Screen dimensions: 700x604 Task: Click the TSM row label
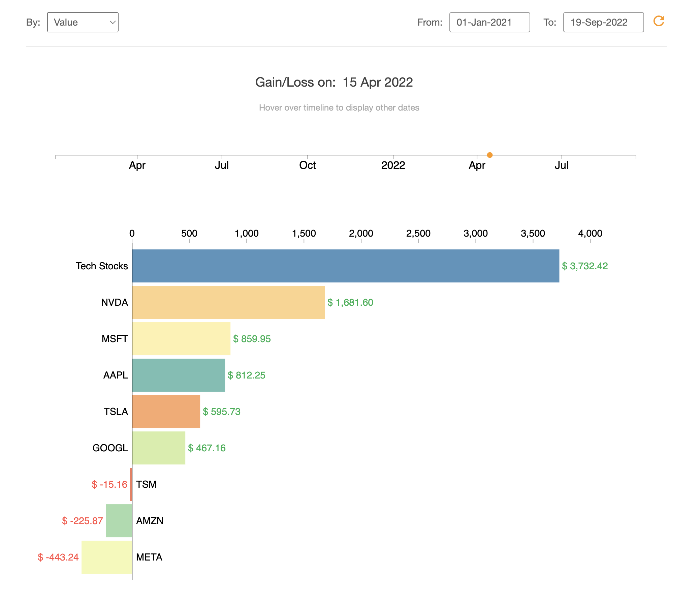(x=146, y=484)
